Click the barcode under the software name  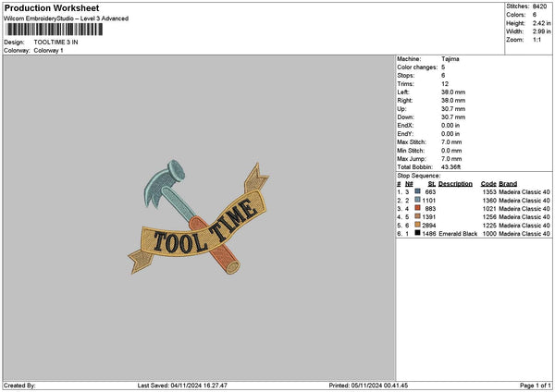pyautogui.click(x=55, y=30)
